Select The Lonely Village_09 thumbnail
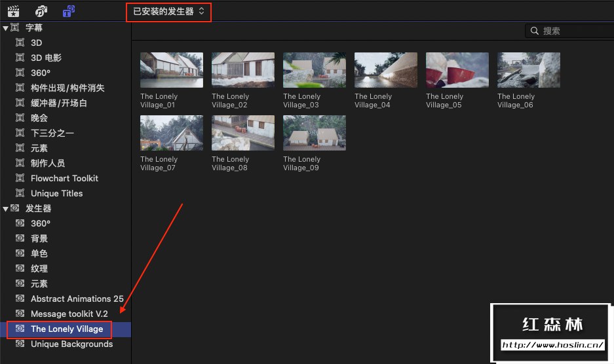Viewport: 614px width, 364px height. [x=315, y=133]
